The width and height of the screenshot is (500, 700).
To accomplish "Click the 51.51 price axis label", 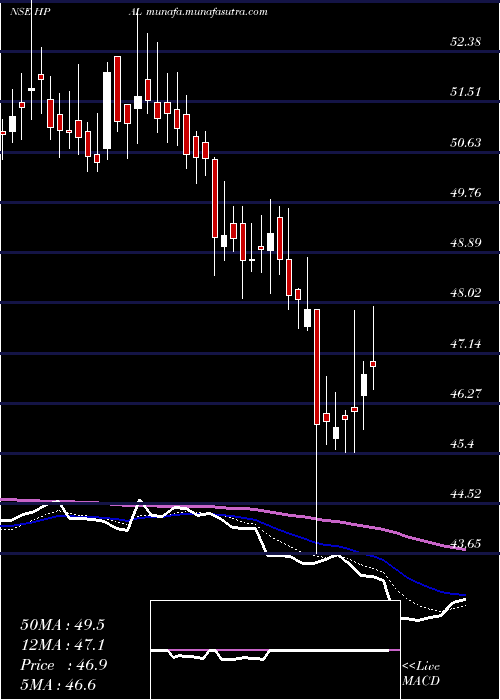I will coord(465,92).
